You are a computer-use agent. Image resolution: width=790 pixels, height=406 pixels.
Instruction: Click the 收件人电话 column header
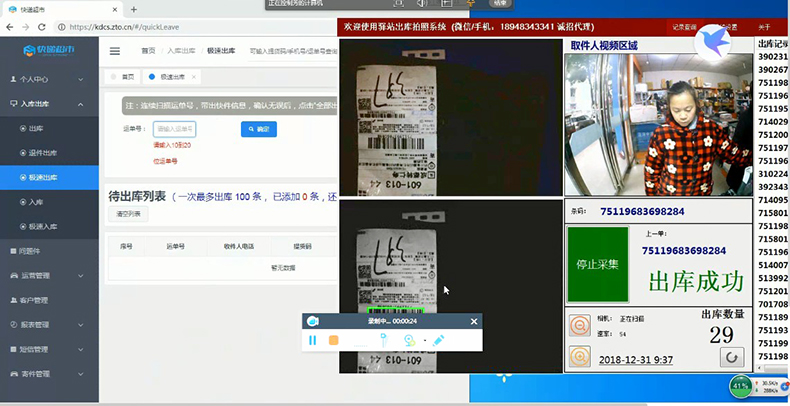point(239,247)
